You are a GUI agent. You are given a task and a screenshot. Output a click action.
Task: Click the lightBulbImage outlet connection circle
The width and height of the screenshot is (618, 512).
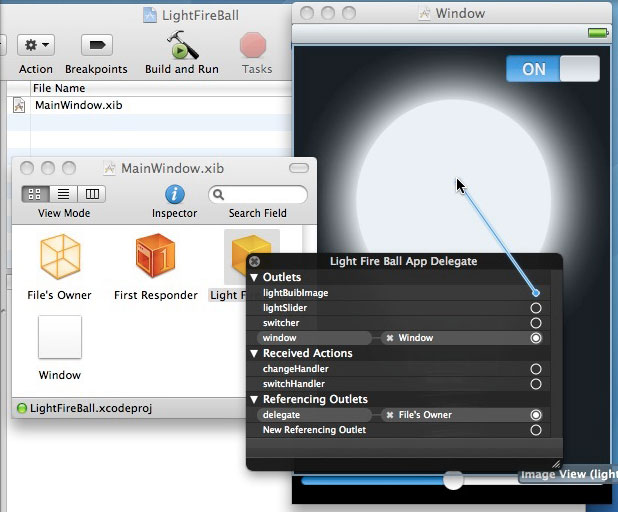(x=536, y=293)
